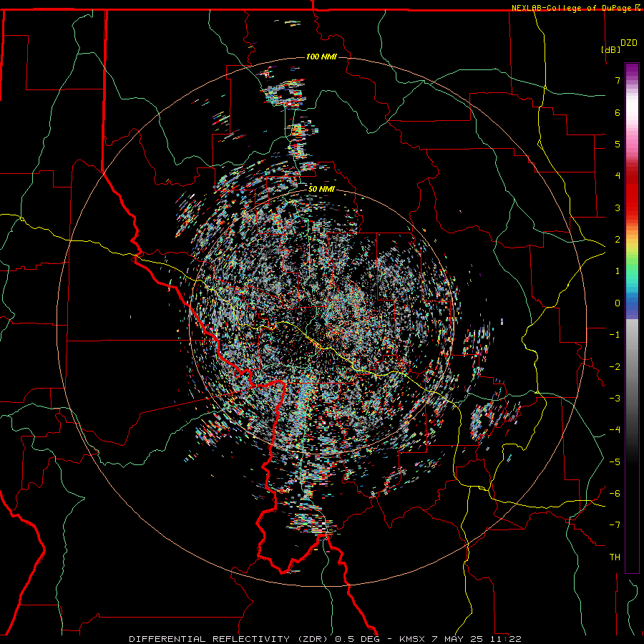Image resolution: width=644 pixels, height=644 pixels.
Task: Click the 1 value on color scale
Action: point(618,271)
